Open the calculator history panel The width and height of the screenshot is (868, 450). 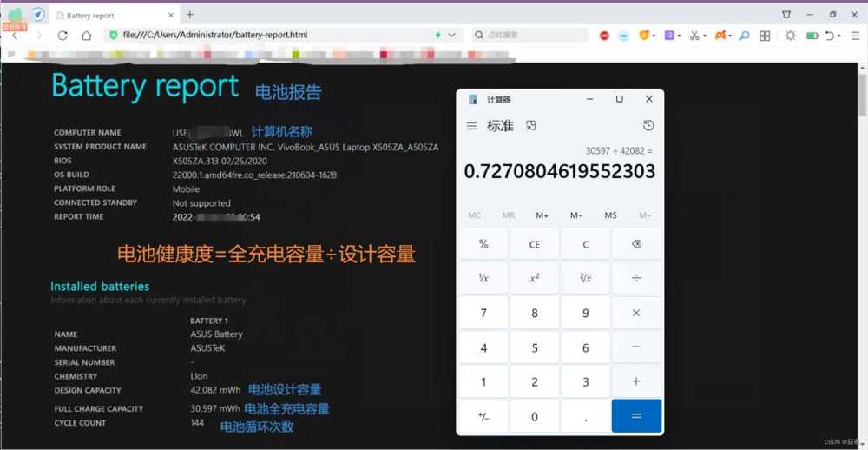[x=648, y=126]
